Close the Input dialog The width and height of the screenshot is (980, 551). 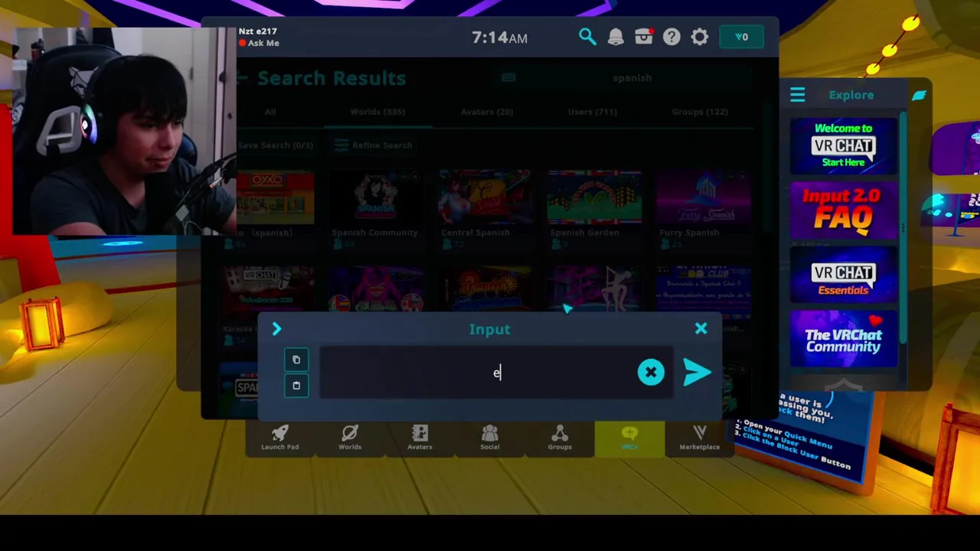(x=701, y=328)
